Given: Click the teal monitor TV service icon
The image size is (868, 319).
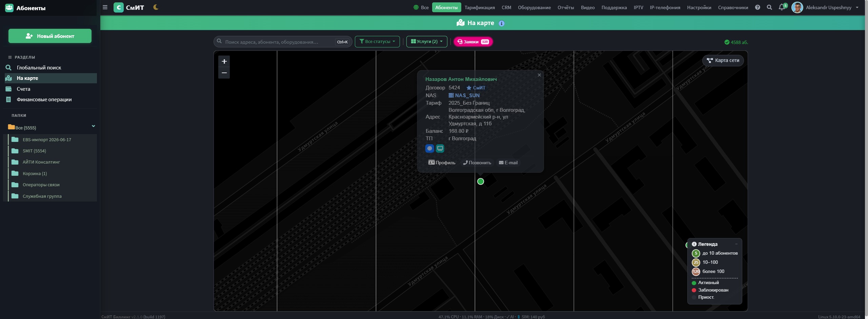Looking at the screenshot, I should [440, 148].
